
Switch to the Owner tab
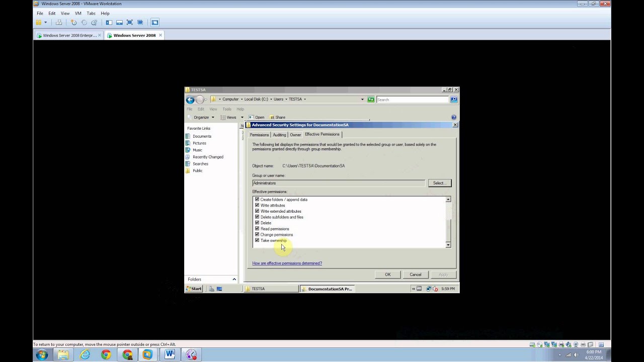(x=295, y=135)
